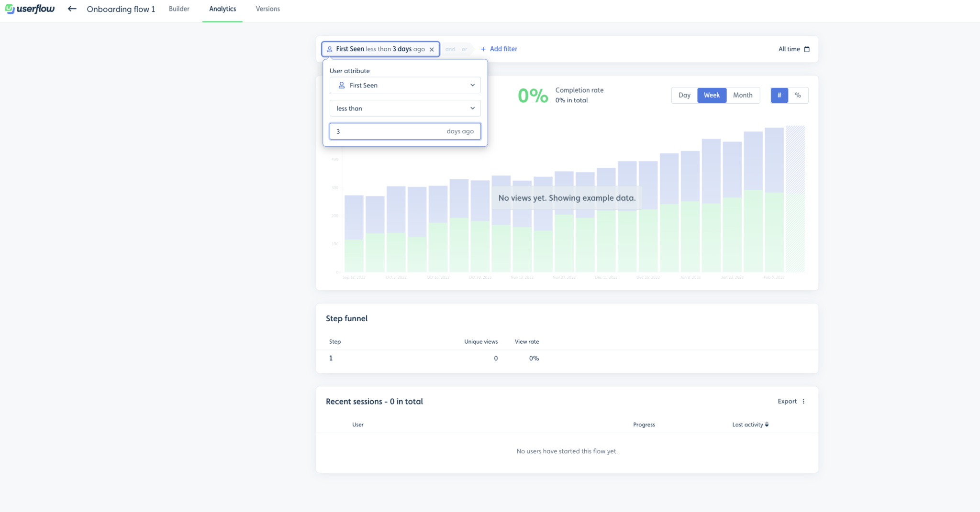Change the date range via All time

(x=790, y=49)
